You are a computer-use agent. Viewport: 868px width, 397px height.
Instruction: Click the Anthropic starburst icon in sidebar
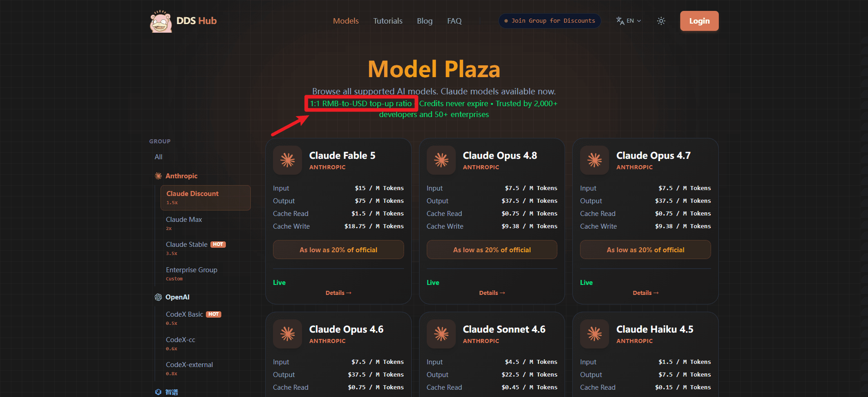(x=158, y=176)
